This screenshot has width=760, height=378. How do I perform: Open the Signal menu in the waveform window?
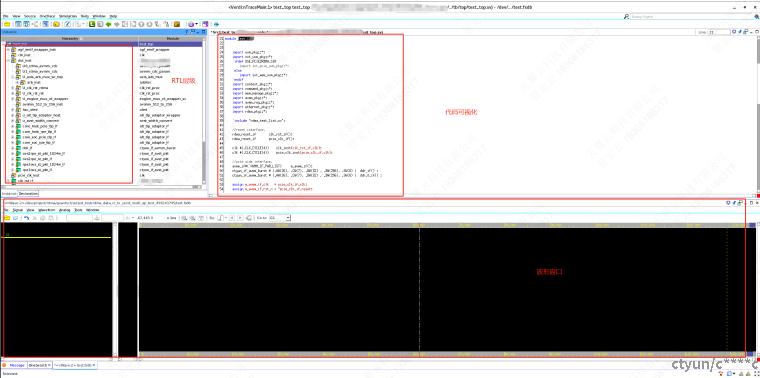pos(18,210)
